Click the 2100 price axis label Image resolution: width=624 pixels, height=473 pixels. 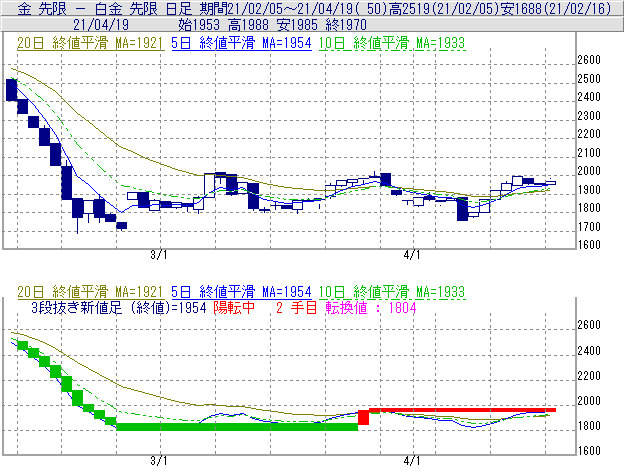coord(589,152)
